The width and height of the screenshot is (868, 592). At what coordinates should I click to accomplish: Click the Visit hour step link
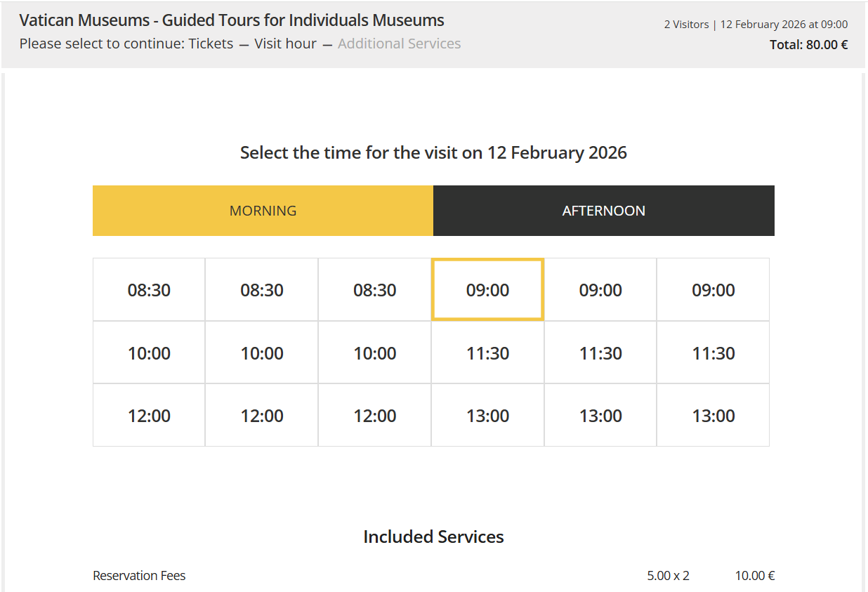tap(285, 44)
